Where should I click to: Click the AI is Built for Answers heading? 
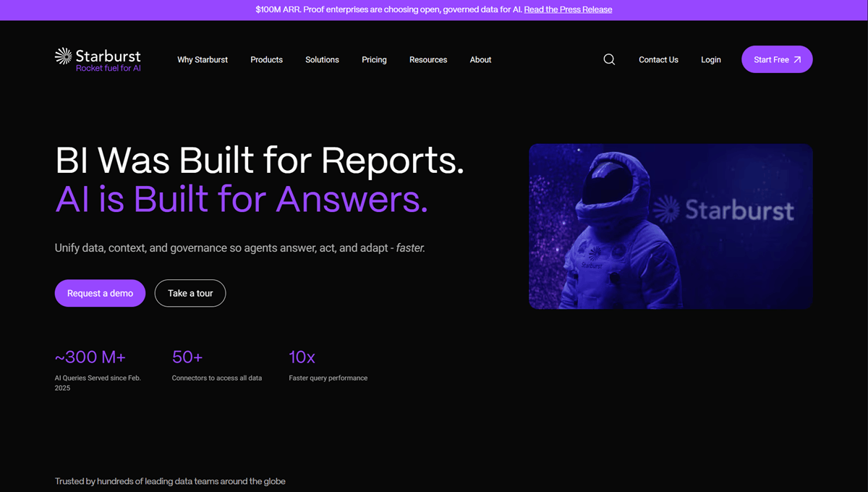coord(242,198)
